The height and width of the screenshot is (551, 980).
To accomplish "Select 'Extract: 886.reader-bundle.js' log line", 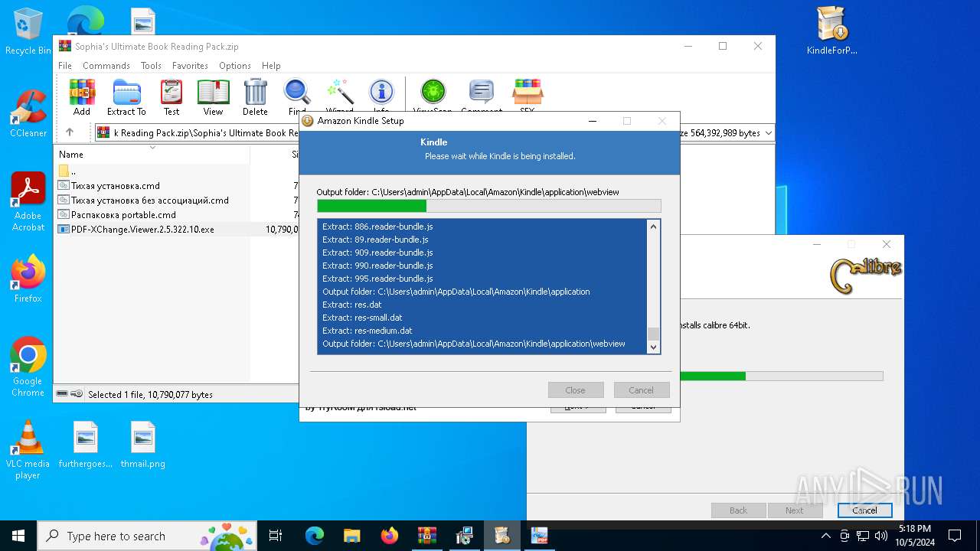I will (x=377, y=227).
